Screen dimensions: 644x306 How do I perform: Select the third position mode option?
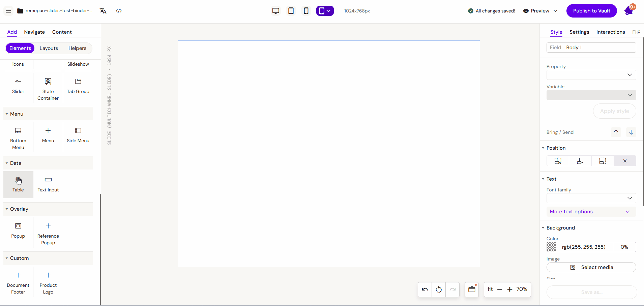[x=603, y=161]
